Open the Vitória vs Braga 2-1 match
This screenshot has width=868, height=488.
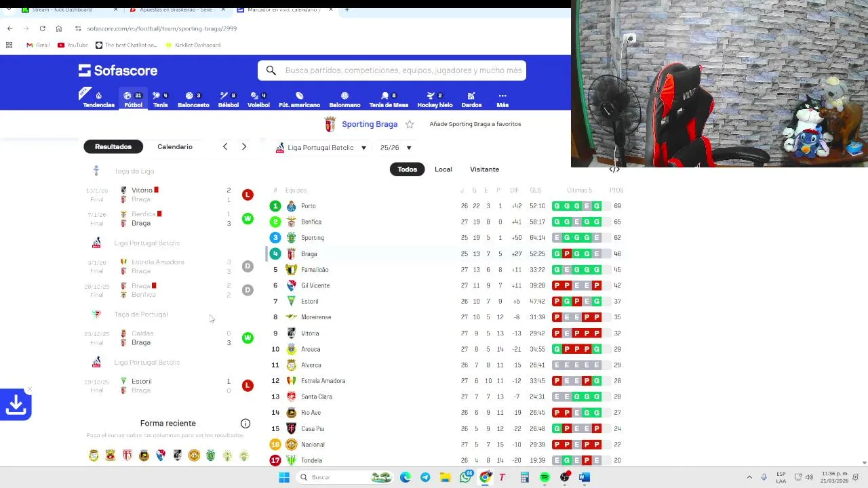point(170,195)
